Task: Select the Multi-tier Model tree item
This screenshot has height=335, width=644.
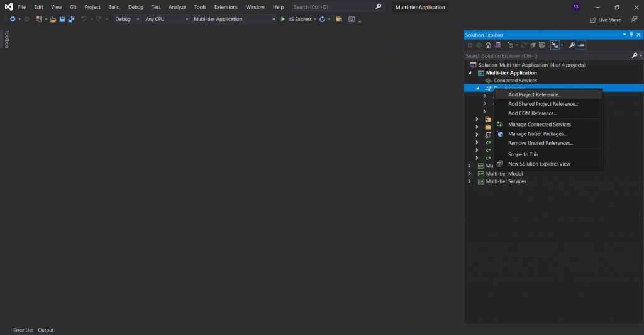Action: pyautogui.click(x=504, y=173)
